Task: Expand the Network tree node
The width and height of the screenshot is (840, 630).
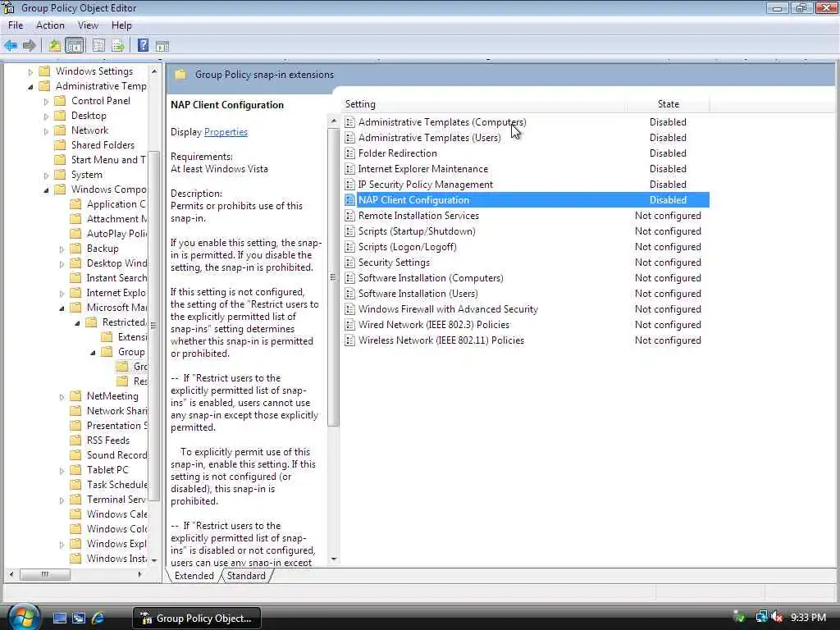Action: click(x=46, y=130)
